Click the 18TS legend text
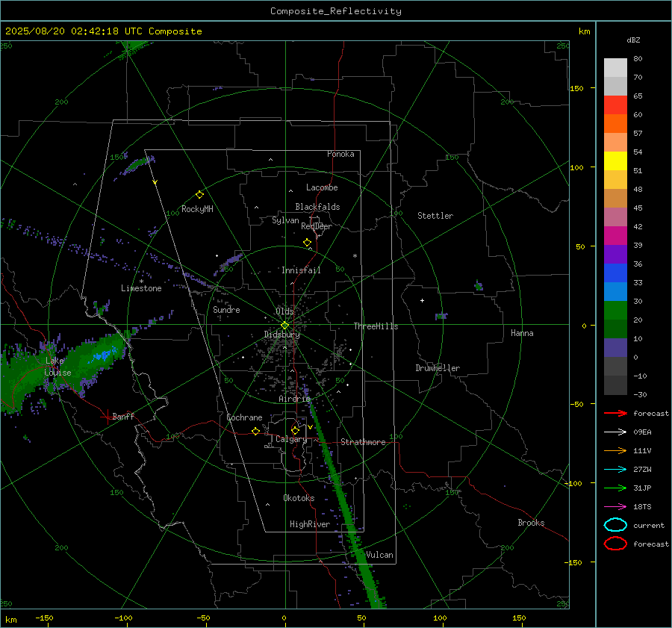 [x=642, y=507]
